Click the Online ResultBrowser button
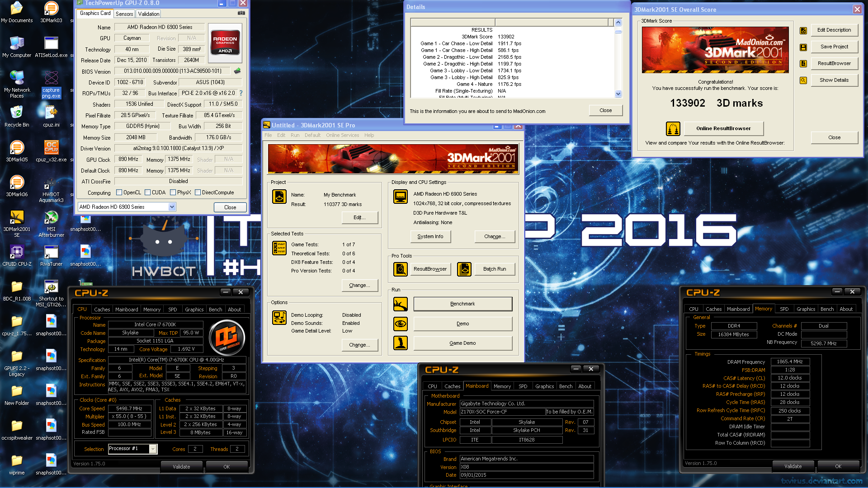 [723, 129]
